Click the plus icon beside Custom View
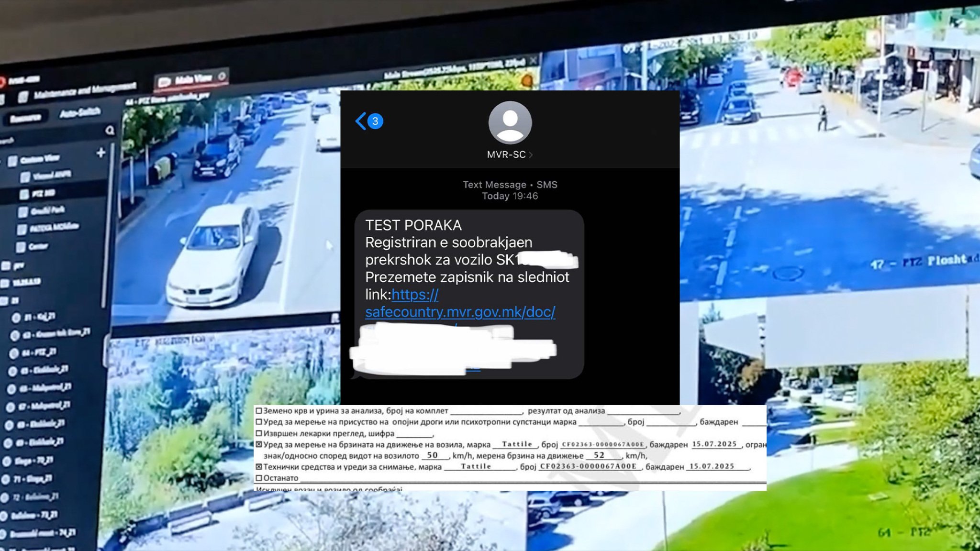The width and height of the screenshot is (980, 551). [100, 153]
